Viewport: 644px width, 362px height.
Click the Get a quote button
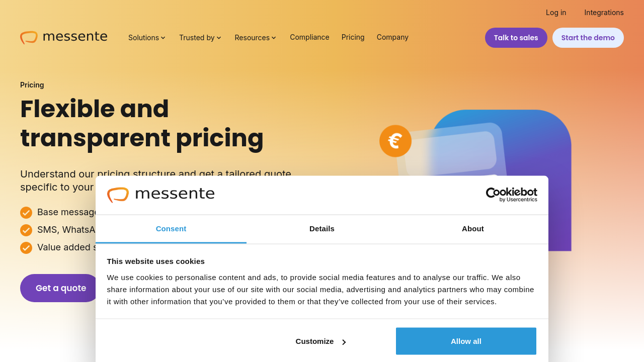pyautogui.click(x=60, y=288)
